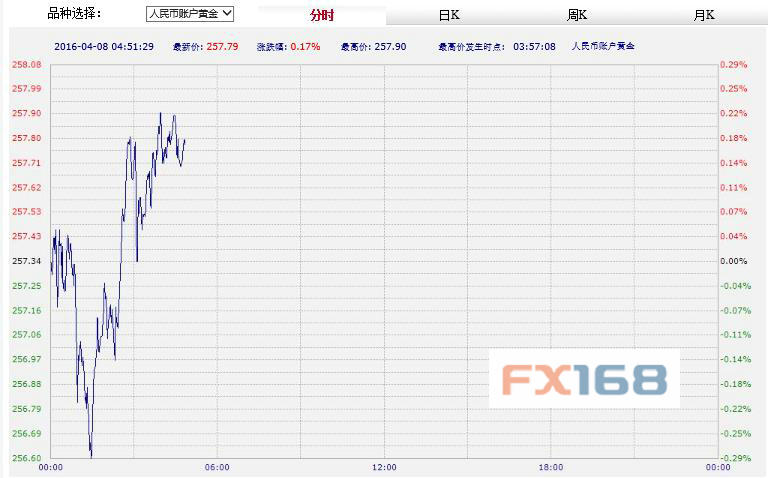Click the 06:00 time axis label
768x478 pixels.
216,467
